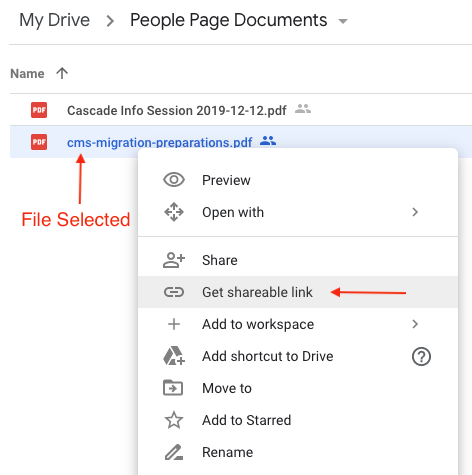This screenshot has height=475, width=472.
Task: Go to My Drive breadcrumb
Action: click(x=55, y=21)
